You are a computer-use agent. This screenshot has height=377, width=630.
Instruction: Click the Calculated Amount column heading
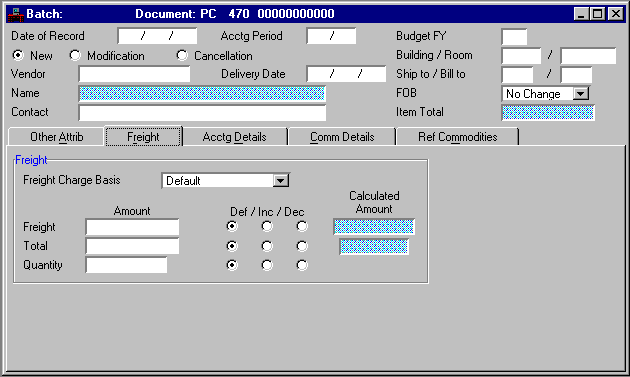[x=374, y=202]
